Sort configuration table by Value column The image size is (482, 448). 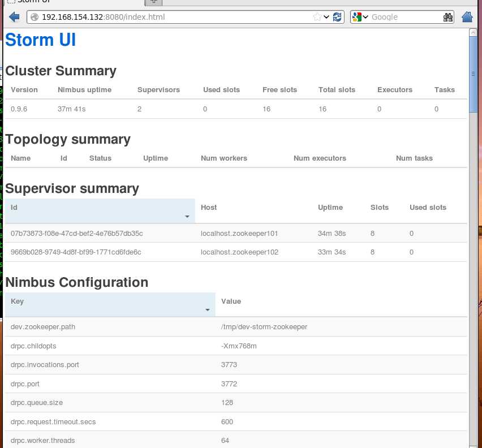click(x=231, y=301)
